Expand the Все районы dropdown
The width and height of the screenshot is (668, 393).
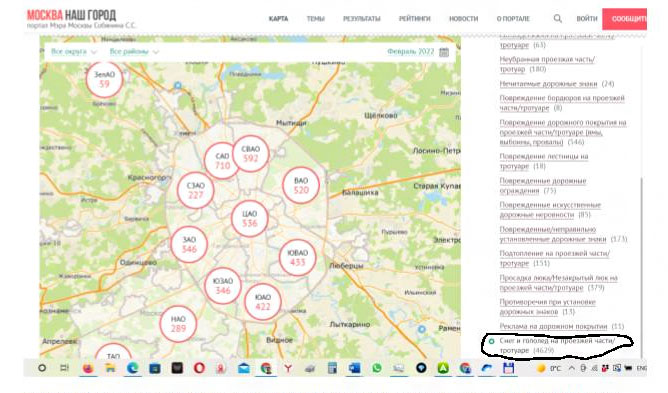[x=134, y=52]
